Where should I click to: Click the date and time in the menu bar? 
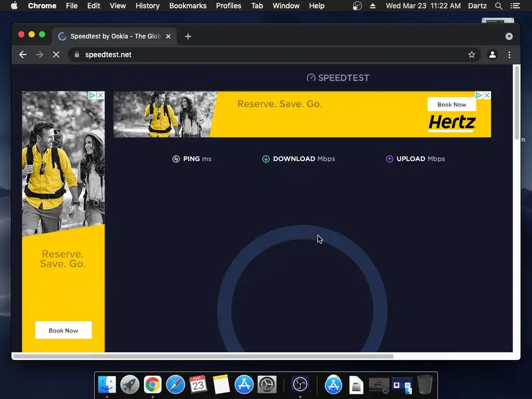tap(423, 6)
